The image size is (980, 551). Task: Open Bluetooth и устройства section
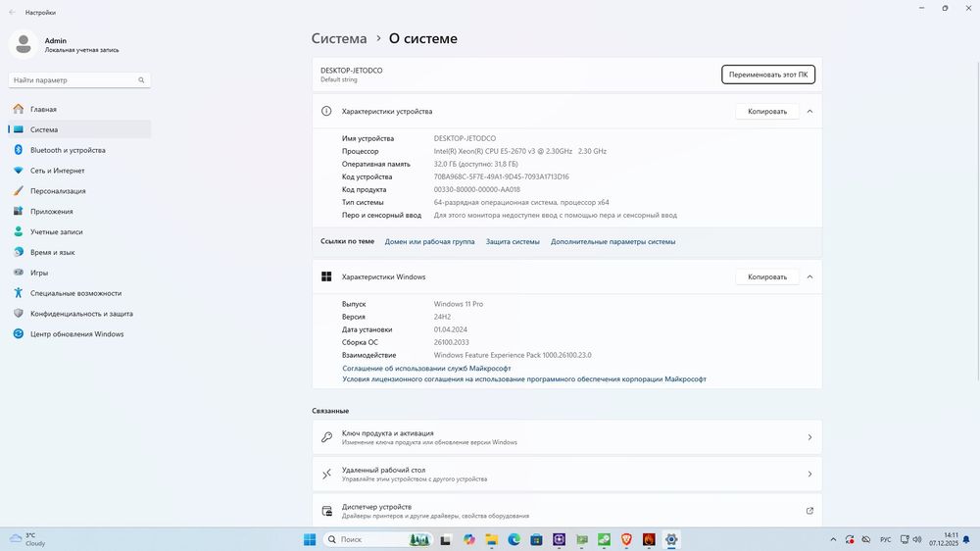(79, 150)
